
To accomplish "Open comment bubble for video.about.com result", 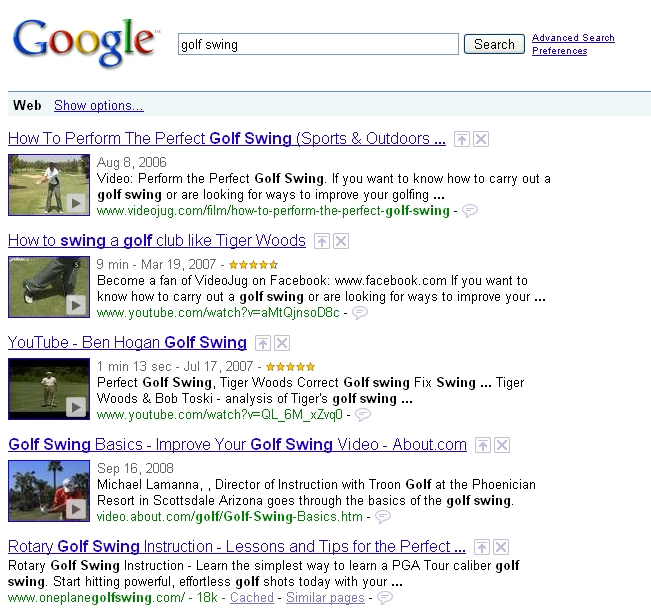I will [x=383, y=517].
